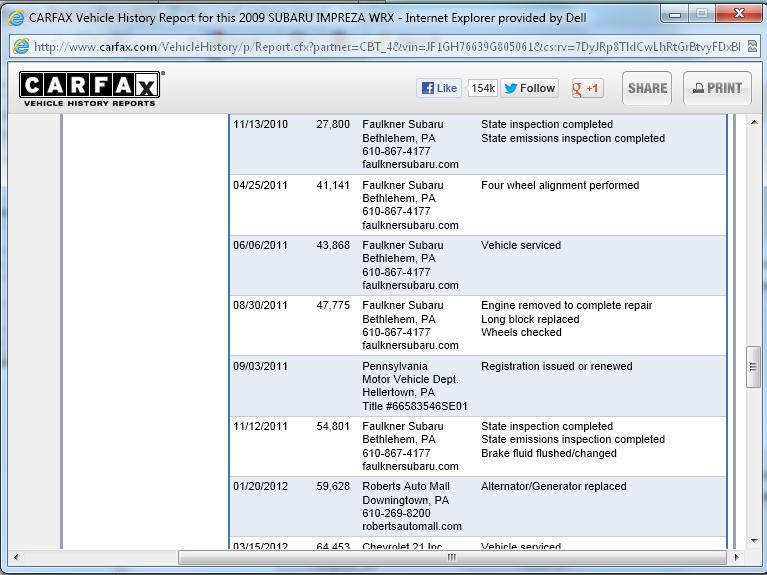Click the horizontal scrollbar thumb

tap(452, 557)
